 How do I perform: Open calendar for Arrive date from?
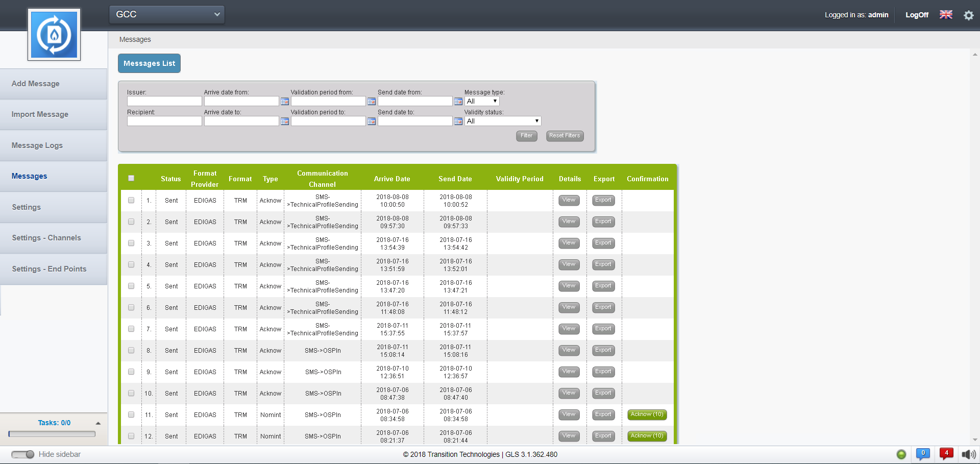tap(285, 102)
